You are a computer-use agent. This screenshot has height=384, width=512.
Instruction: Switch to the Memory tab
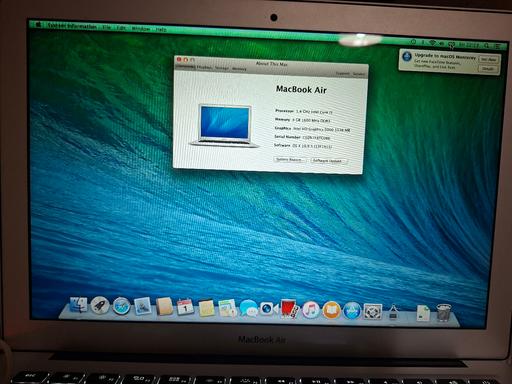pos(239,69)
